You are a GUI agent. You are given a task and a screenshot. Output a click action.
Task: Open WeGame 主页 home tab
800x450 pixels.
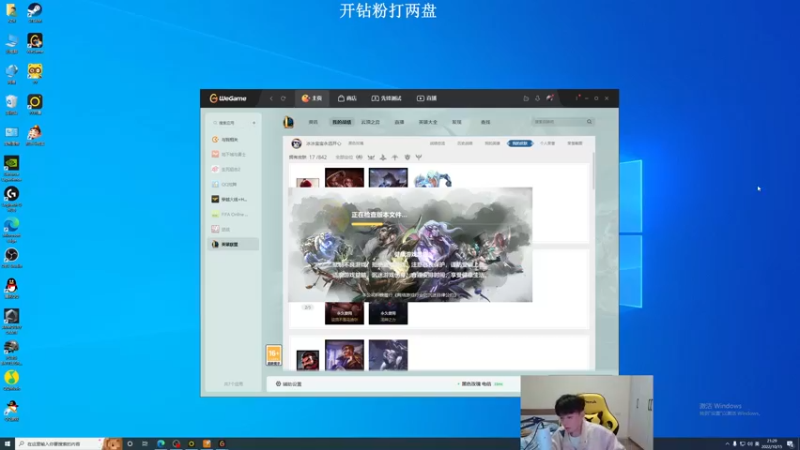312,98
